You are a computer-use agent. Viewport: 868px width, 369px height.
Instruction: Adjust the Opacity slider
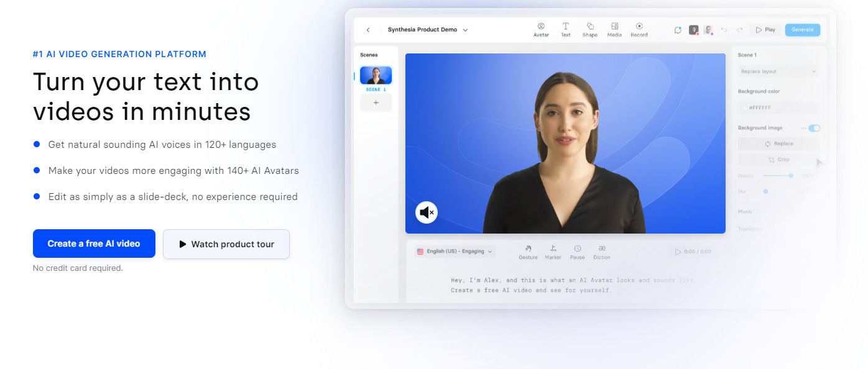click(777, 176)
